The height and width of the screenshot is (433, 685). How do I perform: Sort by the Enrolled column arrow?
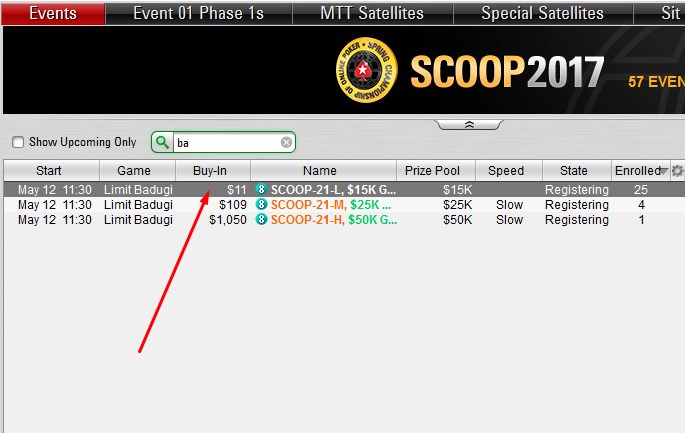coord(664,171)
